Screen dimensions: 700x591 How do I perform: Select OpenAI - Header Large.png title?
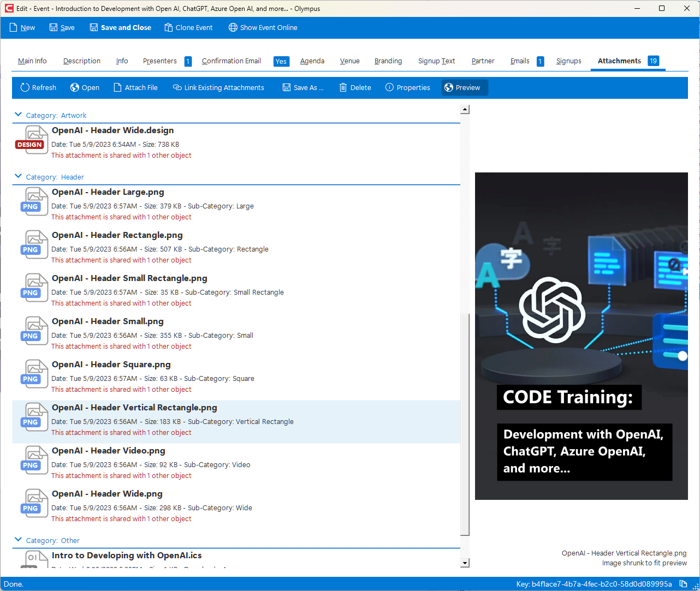pyautogui.click(x=108, y=192)
